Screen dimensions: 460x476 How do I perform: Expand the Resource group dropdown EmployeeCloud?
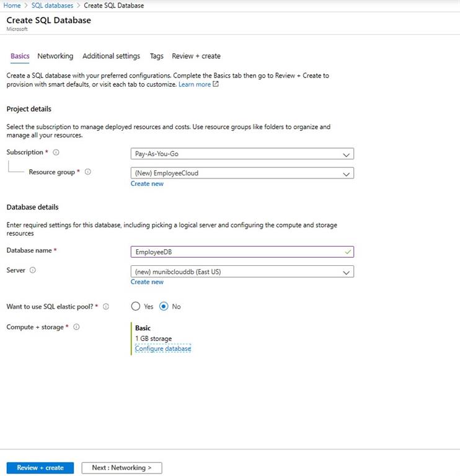click(x=242, y=173)
